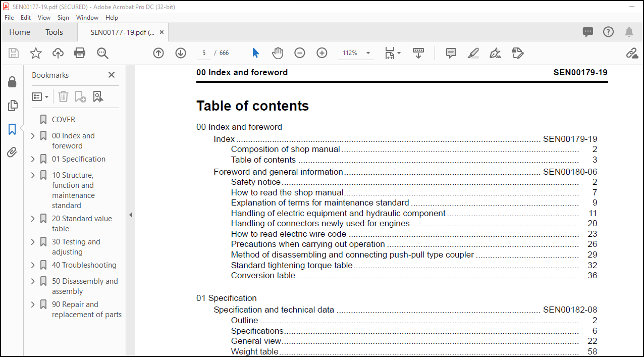Image resolution: width=644 pixels, height=357 pixels.
Task: Expand 30 Testing and adjusting bookmark
Action: click(x=33, y=242)
